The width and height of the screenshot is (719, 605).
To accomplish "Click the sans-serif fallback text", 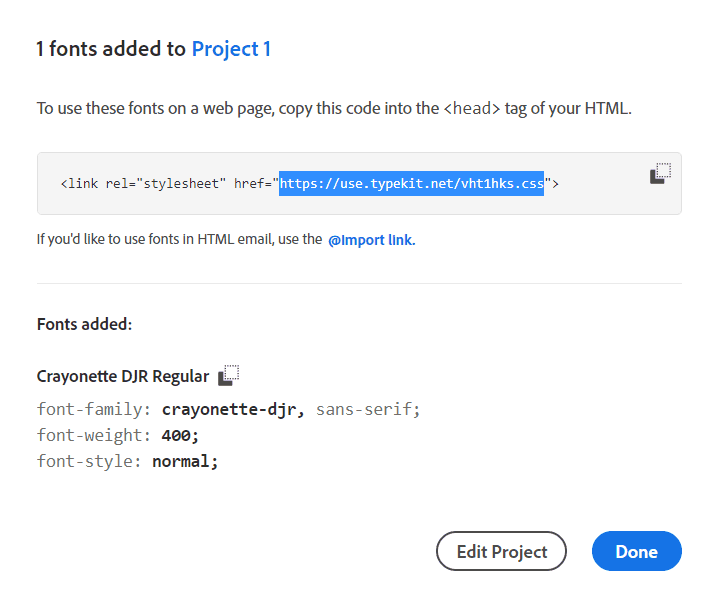I will point(368,409).
